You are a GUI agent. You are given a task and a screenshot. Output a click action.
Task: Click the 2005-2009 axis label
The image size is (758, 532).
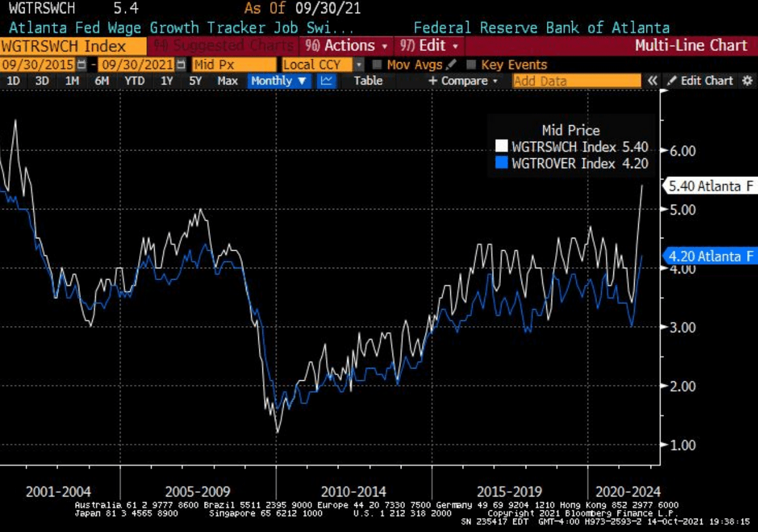(x=197, y=492)
